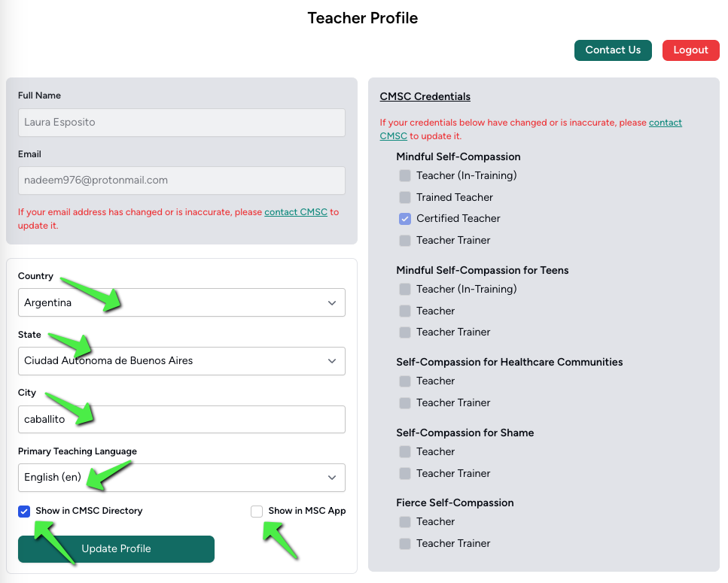Check Trained Teacher under Mindful Self-Compassion
Image resolution: width=728 pixels, height=583 pixels.
[x=405, y=198]
